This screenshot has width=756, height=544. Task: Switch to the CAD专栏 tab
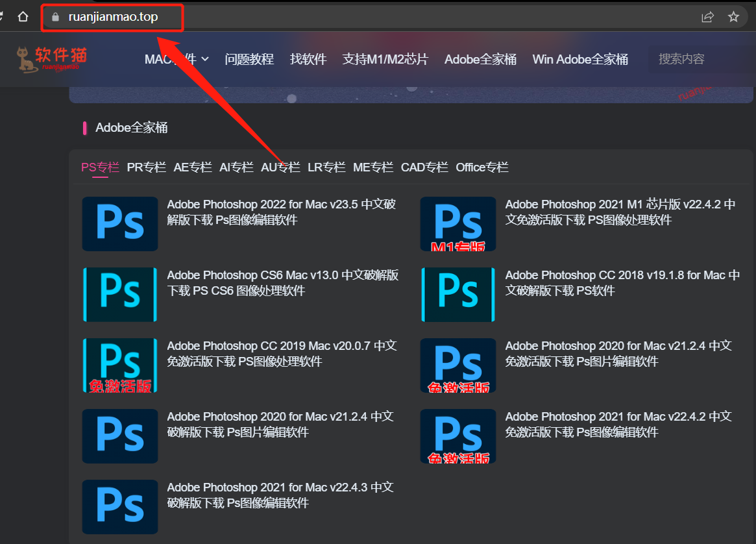click(424, 167)
